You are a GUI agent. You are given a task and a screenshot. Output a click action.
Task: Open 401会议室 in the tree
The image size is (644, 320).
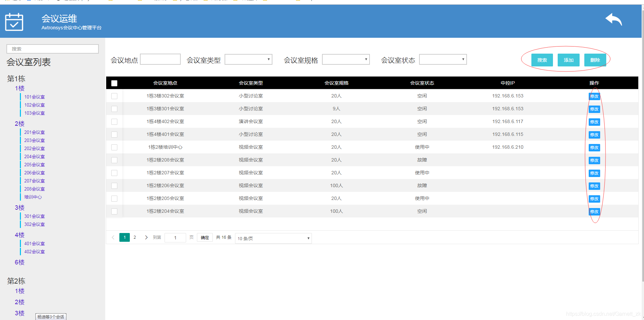(34, 243)
